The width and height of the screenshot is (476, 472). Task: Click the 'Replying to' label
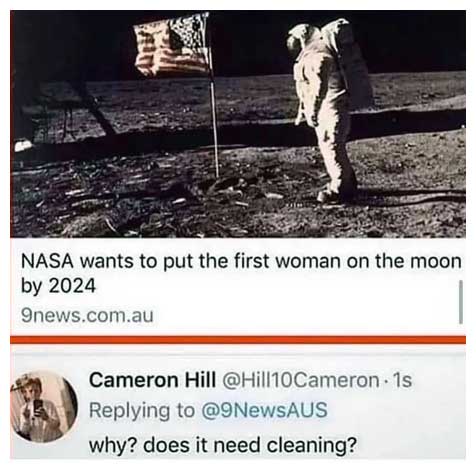click(x=142, y=411)
